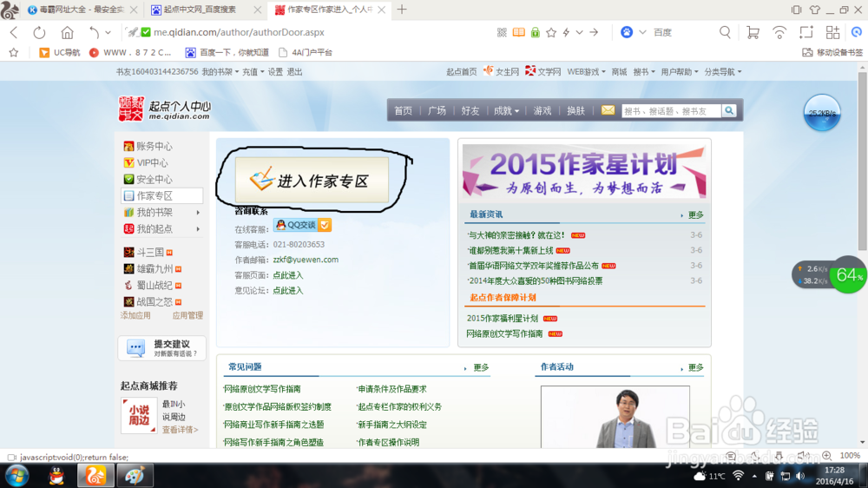Go back with the browser back arrow
The image size is (868, 488).
pos(15,33)
